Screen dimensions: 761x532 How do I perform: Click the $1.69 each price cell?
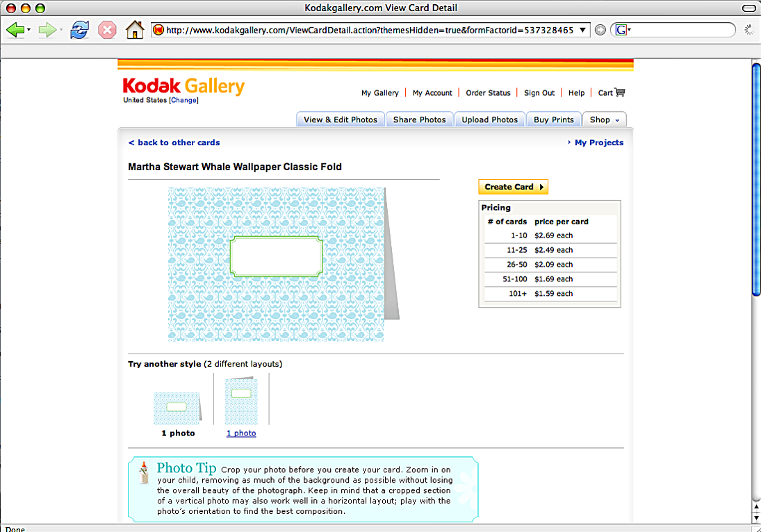553,279
